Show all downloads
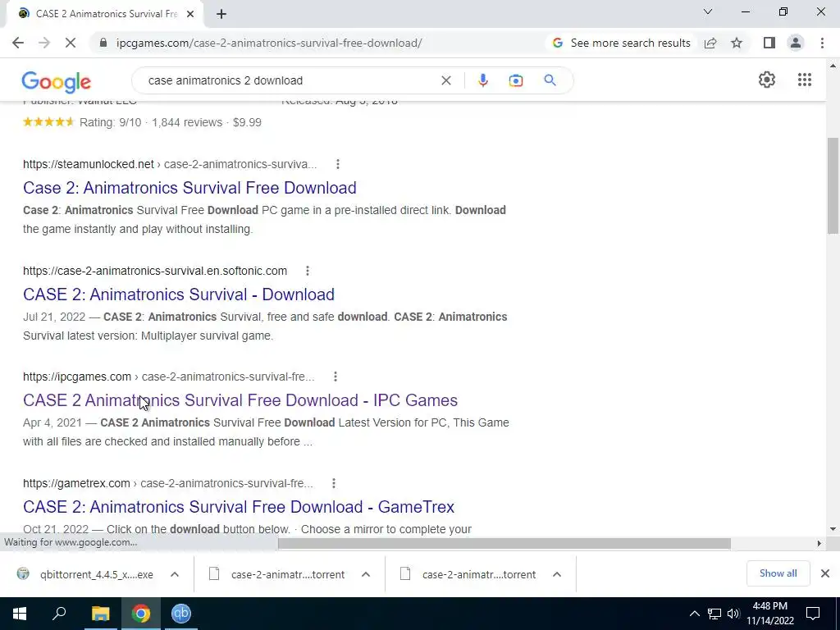840x630 pixels. (x=778, y=573)
